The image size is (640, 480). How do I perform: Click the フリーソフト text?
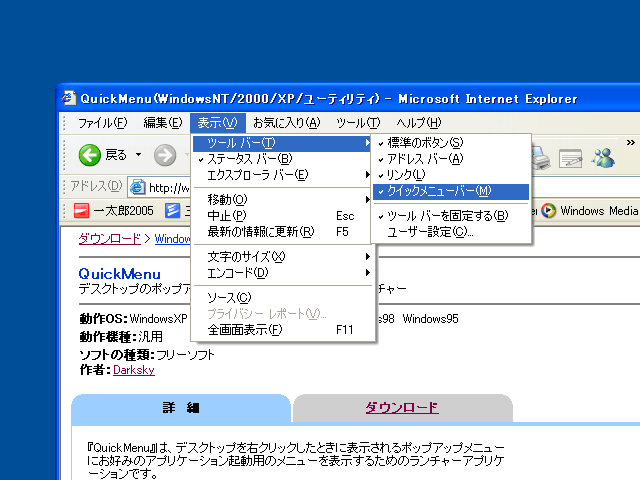pos(185,355)
